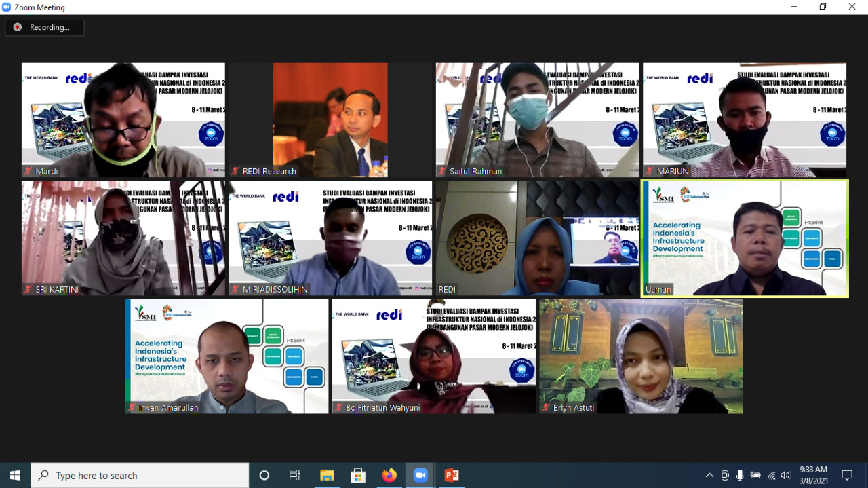Click the microphone in-use tray icon
The width and height of the screenshot is (868, 488).
click(x=740, y=475)
